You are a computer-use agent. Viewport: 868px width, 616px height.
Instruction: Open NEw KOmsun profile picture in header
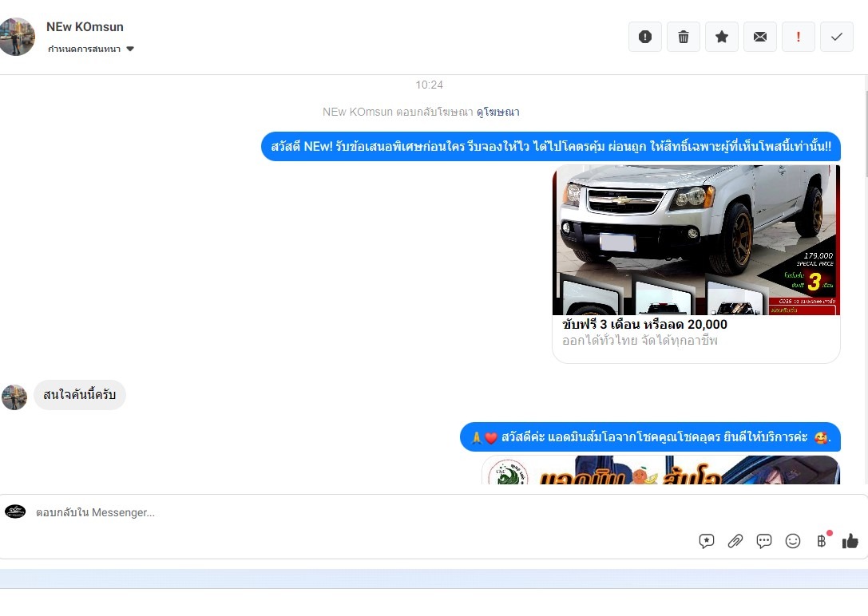[17, 37]
